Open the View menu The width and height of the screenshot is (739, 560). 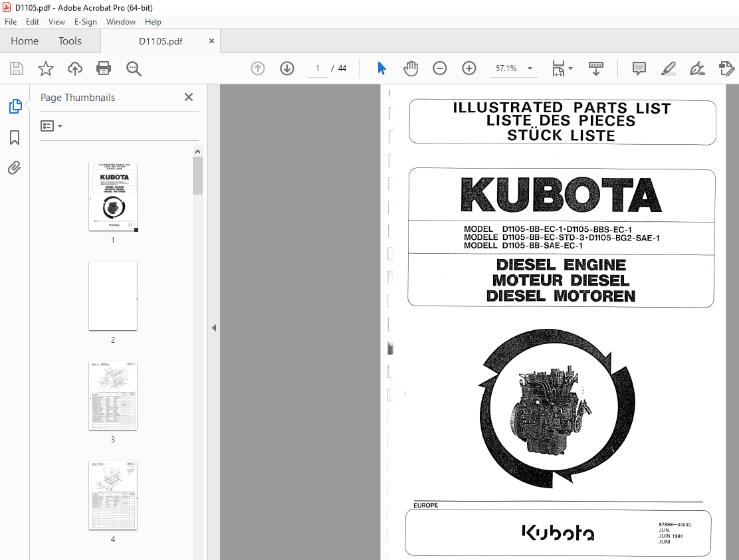coord(56,22)
